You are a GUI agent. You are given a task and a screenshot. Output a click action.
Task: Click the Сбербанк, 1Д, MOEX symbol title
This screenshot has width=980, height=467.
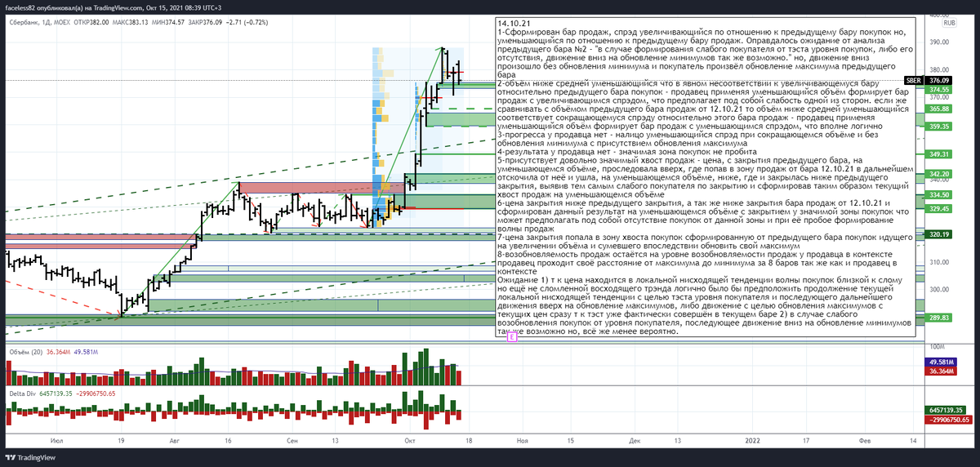point(39,23)
